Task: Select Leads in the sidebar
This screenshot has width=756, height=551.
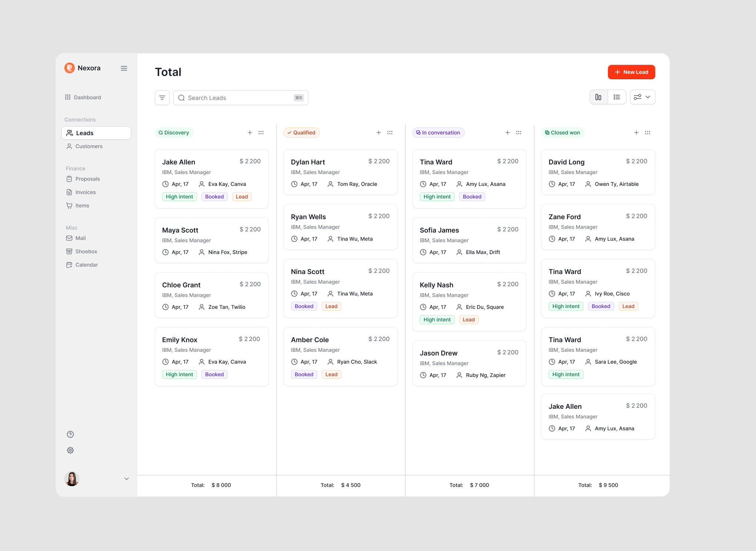Action: [x=96, y=133]
